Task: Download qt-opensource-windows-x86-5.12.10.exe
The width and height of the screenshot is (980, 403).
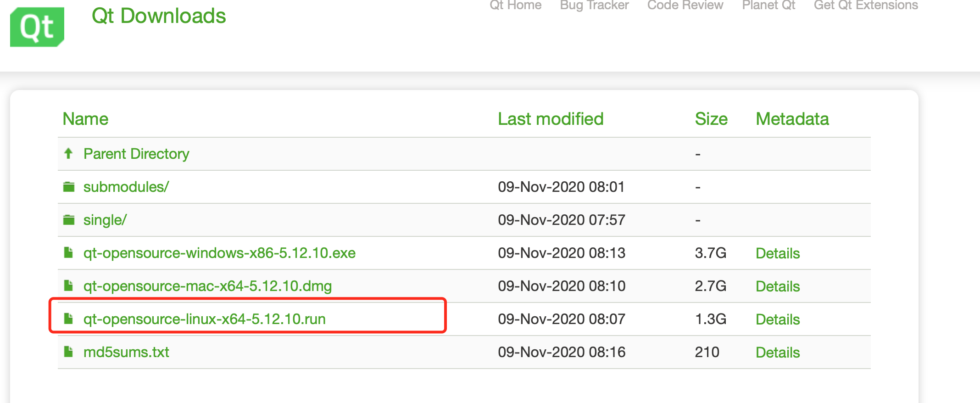Action: pyautogui.click(x=219, y=253)
